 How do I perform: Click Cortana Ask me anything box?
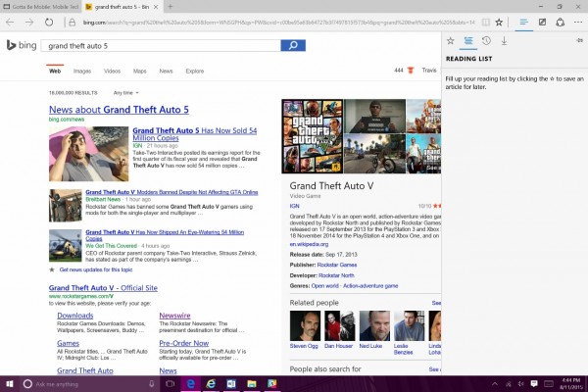88,384
